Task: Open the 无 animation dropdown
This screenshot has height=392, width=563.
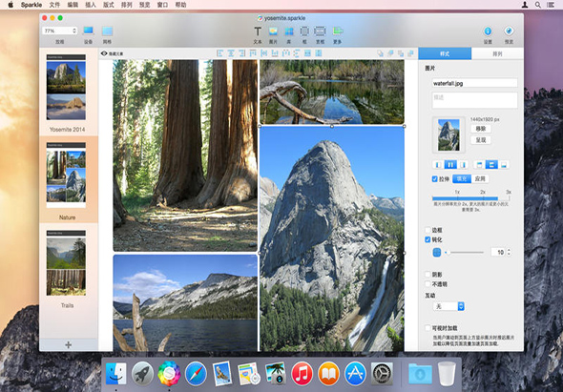Action: point(448,306)
